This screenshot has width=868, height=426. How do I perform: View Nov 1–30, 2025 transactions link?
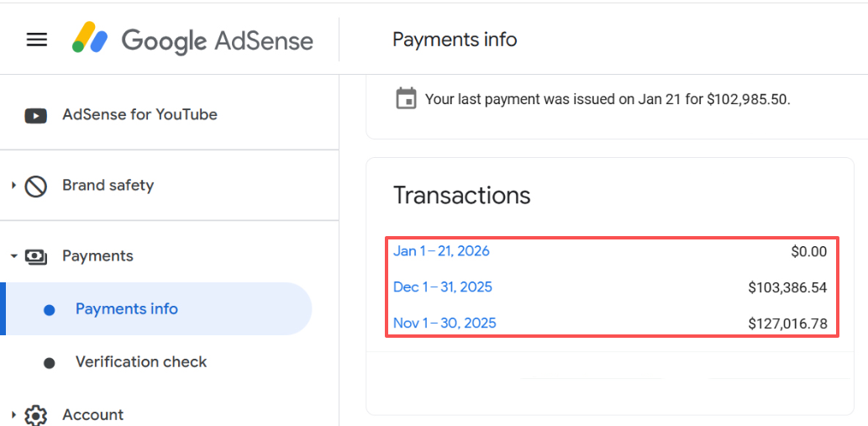[x=445, y=323]
